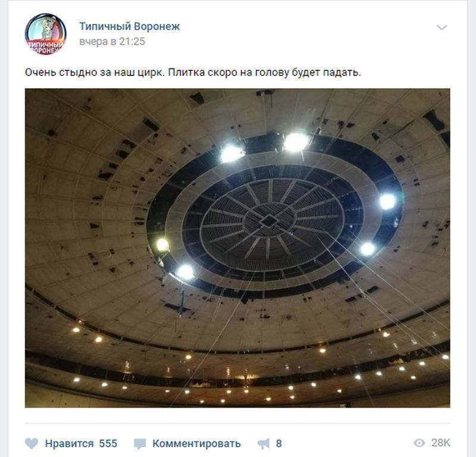This screenshot has height=457, width=476.
Task: Click the eye views icon
Action: 419,443
